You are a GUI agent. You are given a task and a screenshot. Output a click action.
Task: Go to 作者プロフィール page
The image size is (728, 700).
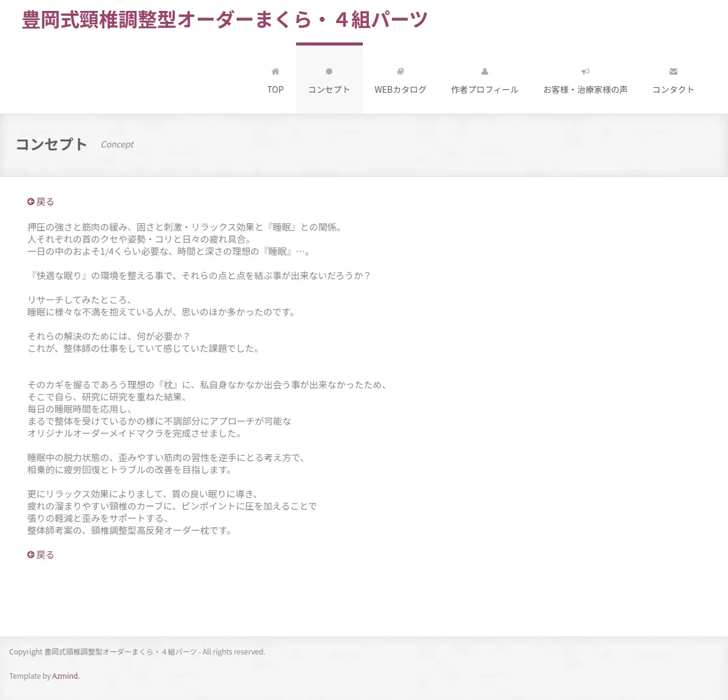[x=485, y=79]
